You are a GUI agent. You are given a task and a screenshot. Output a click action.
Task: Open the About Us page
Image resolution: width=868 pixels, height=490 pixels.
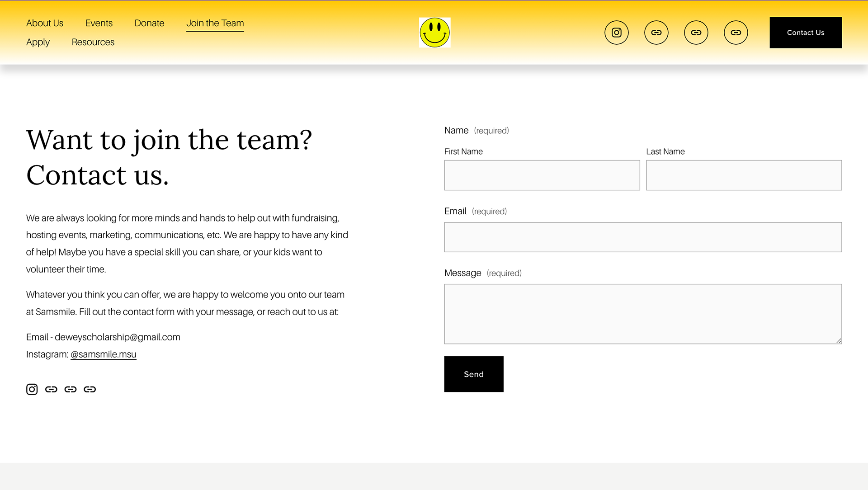coord(45,23)
